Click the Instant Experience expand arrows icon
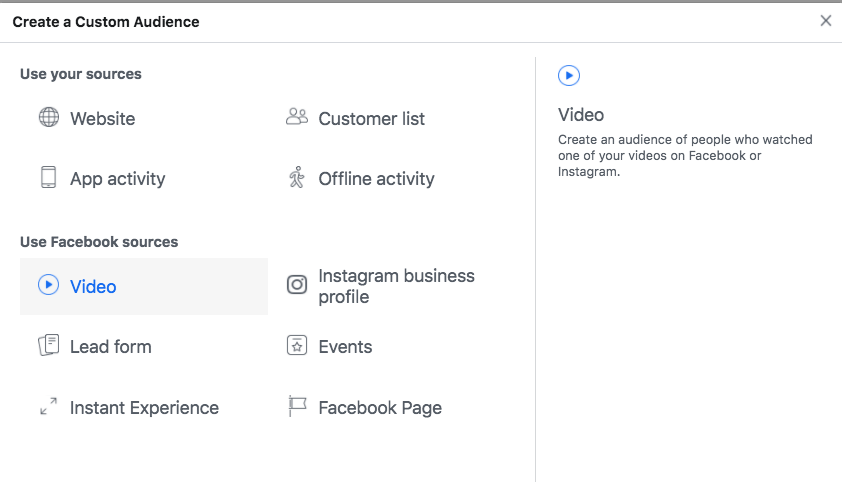Image resolution: width=842 pixels, height=482 pixels. click(x=48, y=406)
